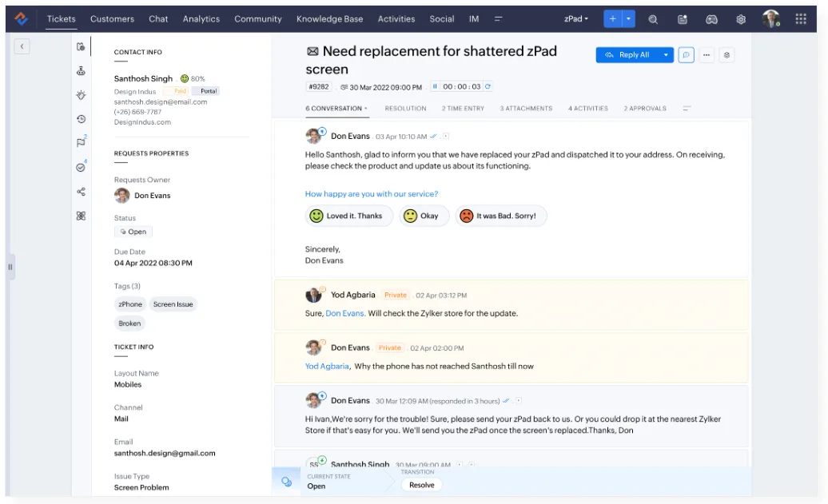This screenshot has width=828, height=504.
Task: Click the Resolve transition button
Action: click(x=421, y=485)
